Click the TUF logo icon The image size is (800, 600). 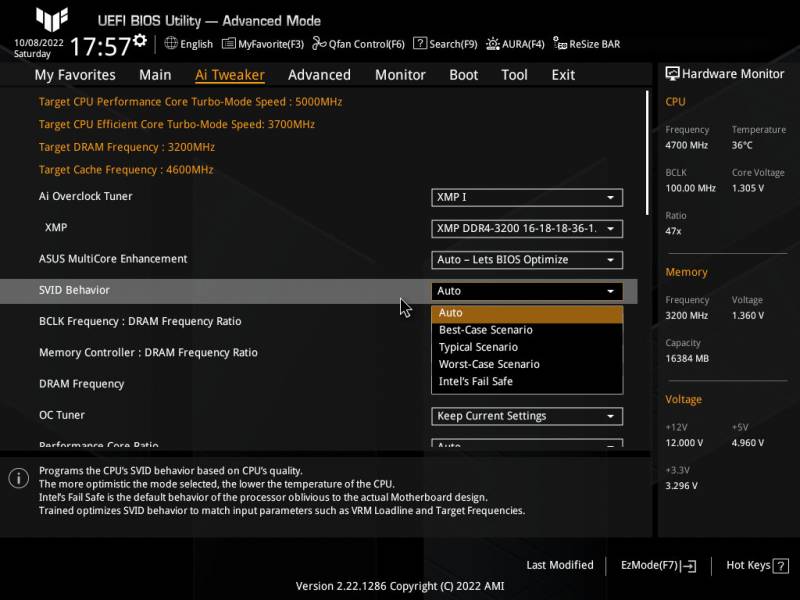tap(52, 19)
